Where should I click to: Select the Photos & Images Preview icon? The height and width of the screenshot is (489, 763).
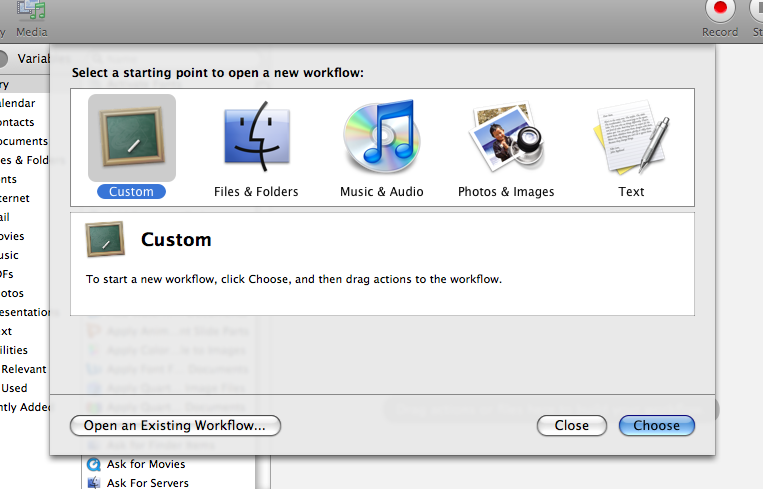pos(507,136)
